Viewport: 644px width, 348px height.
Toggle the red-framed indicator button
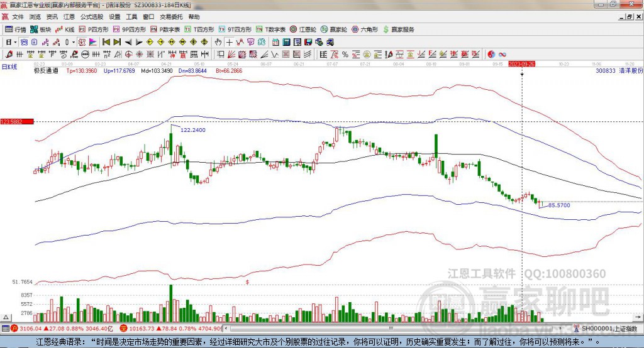(82, 42)
